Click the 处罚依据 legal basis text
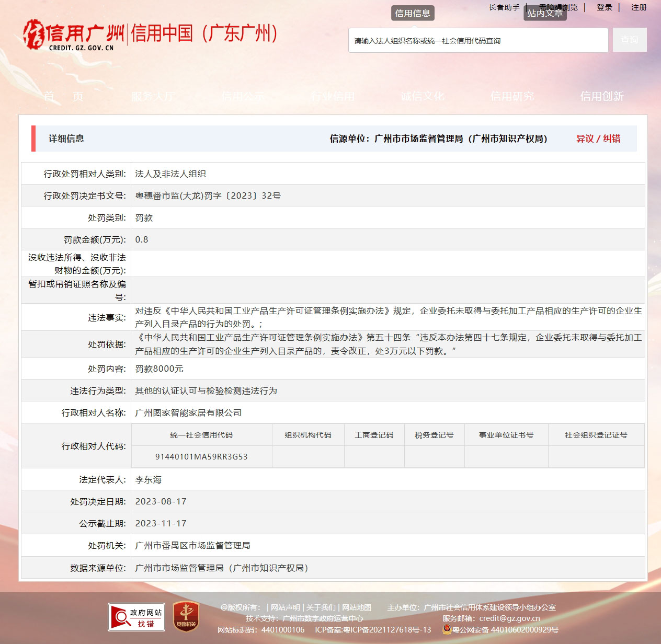Viewport: 661px width, 644px height. (x=389, y=344)
